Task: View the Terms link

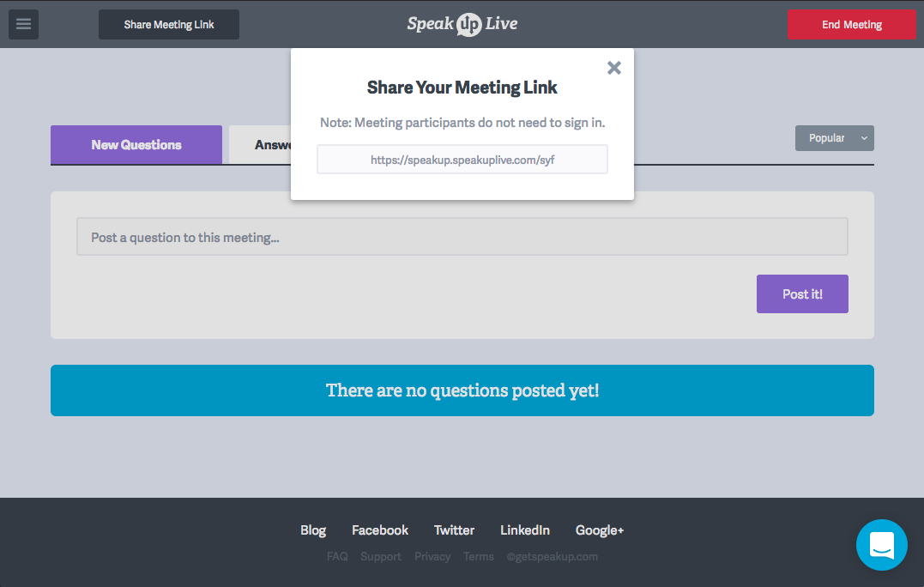Action: pyautogui.click(x=479, y=556)
